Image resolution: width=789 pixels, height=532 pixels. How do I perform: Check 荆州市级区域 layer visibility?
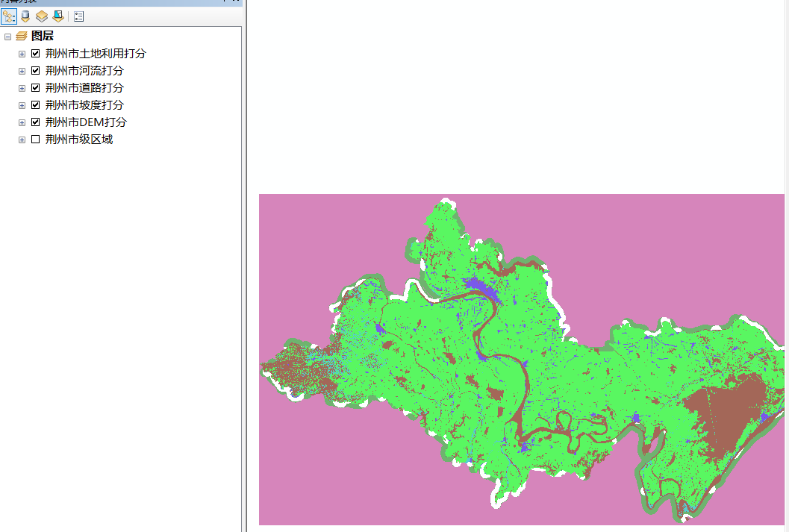(35, 140)
